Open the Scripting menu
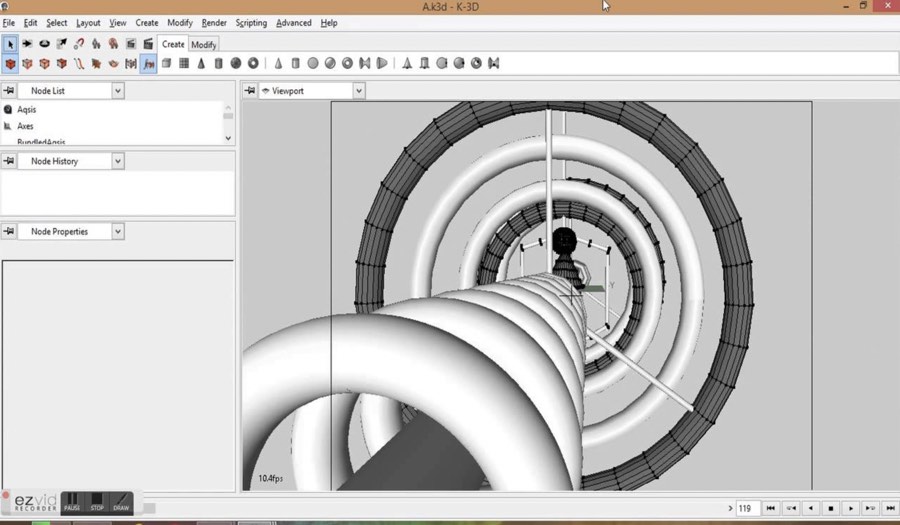Viewport: 900px width, 525px height. pos(251,23)
